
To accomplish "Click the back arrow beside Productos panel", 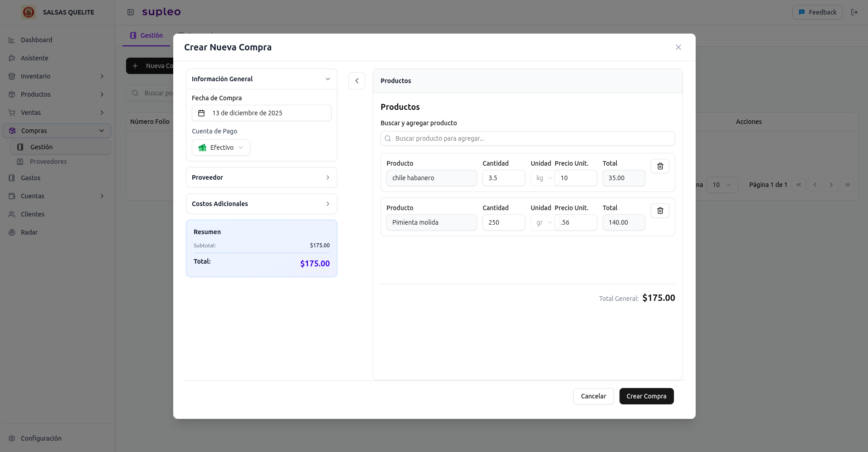I will tap(357, 81).
